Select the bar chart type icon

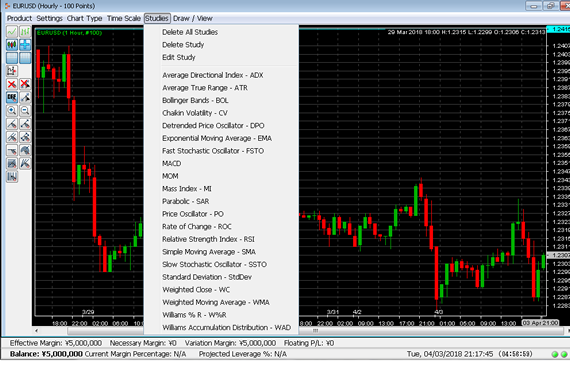[x=25, y=32]
